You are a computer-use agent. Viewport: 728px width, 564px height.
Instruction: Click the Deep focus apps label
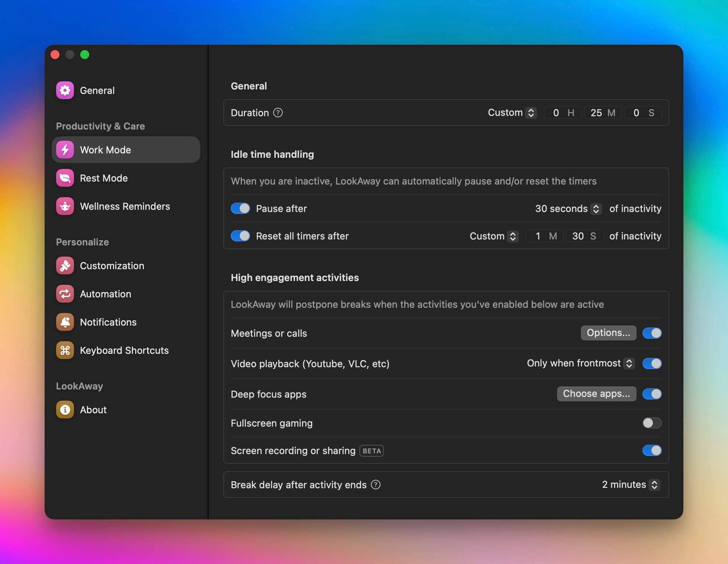(269, 394)
